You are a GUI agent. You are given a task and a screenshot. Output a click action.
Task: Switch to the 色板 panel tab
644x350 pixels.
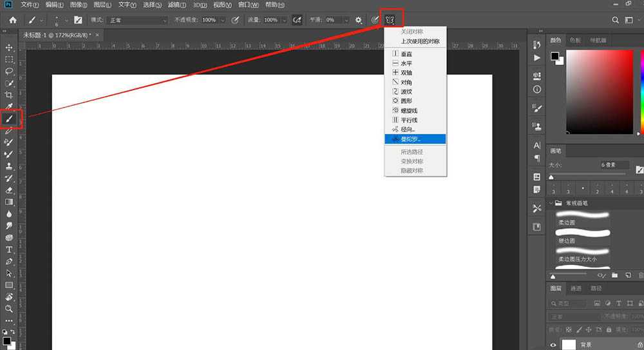575,40
